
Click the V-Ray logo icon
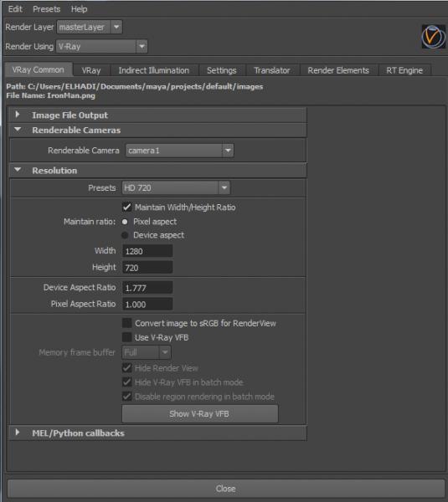coord(433,37)
